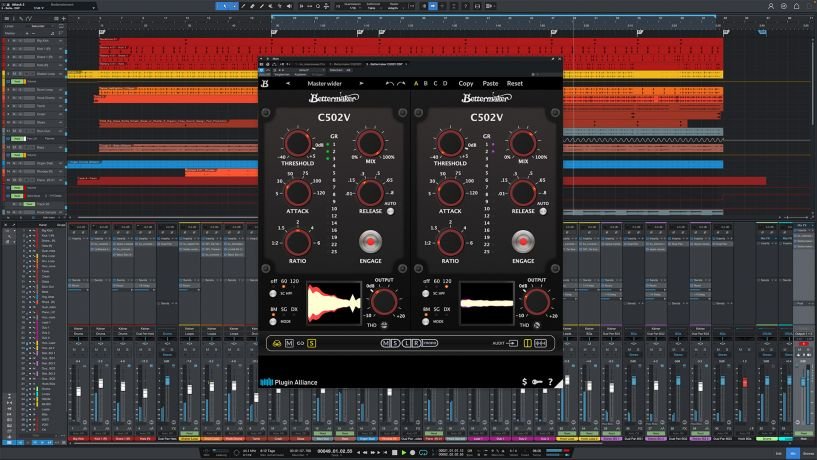
Task: Switch to preset slot B
Action: (428, 84)
